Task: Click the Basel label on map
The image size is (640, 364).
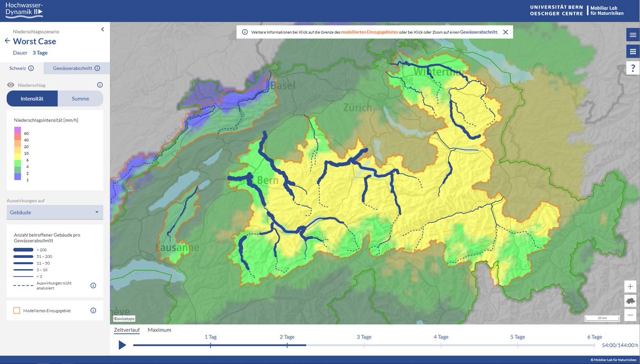Action: [x=283, y=86]
